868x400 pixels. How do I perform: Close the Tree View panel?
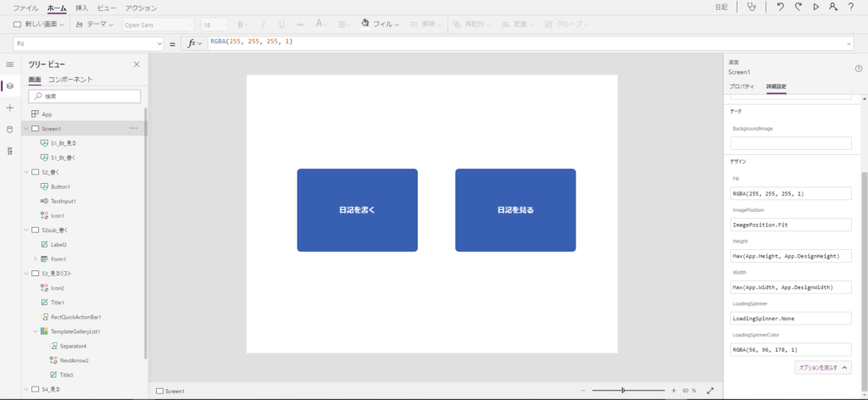coord(136,64)
